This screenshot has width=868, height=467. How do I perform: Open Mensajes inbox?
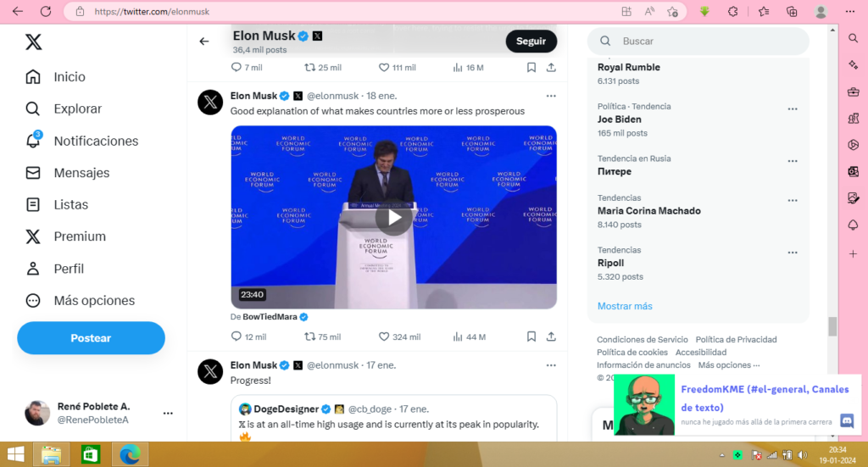[x=68, y=173]
